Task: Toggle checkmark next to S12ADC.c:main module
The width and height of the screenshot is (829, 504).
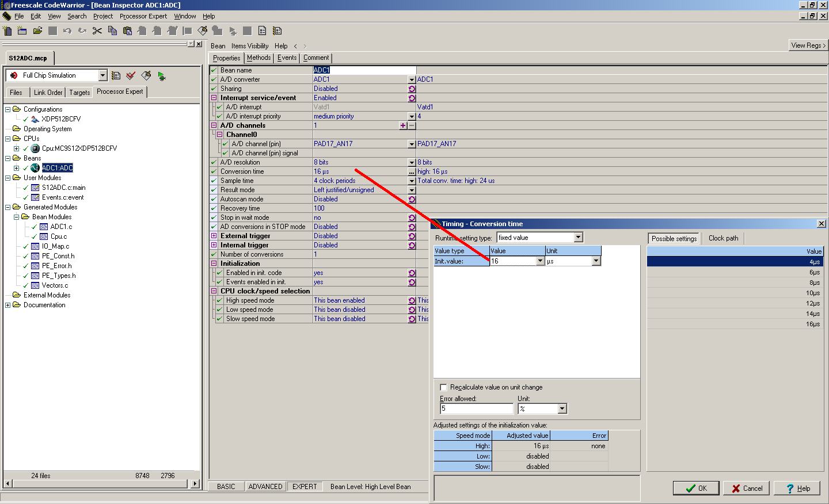Action: [25, 188]
